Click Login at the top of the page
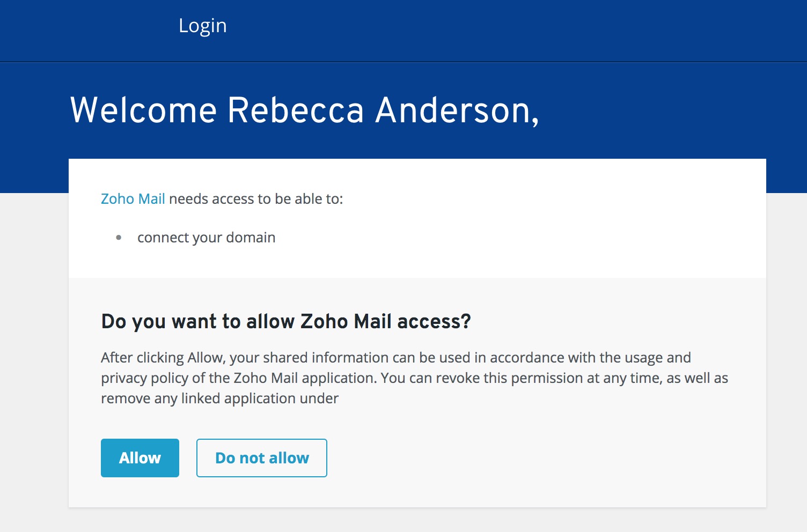This screenshot has height=532, width=807. 203,25
